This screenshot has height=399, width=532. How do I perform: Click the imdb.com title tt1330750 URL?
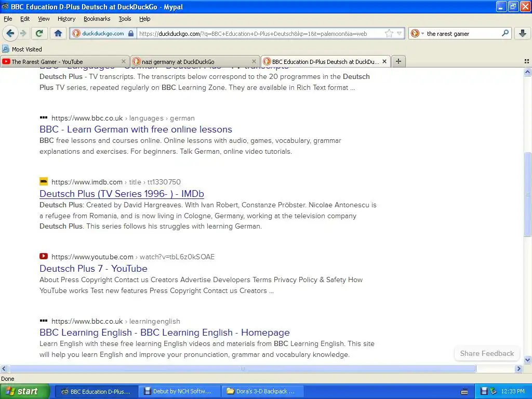click(x=116, y=182)
